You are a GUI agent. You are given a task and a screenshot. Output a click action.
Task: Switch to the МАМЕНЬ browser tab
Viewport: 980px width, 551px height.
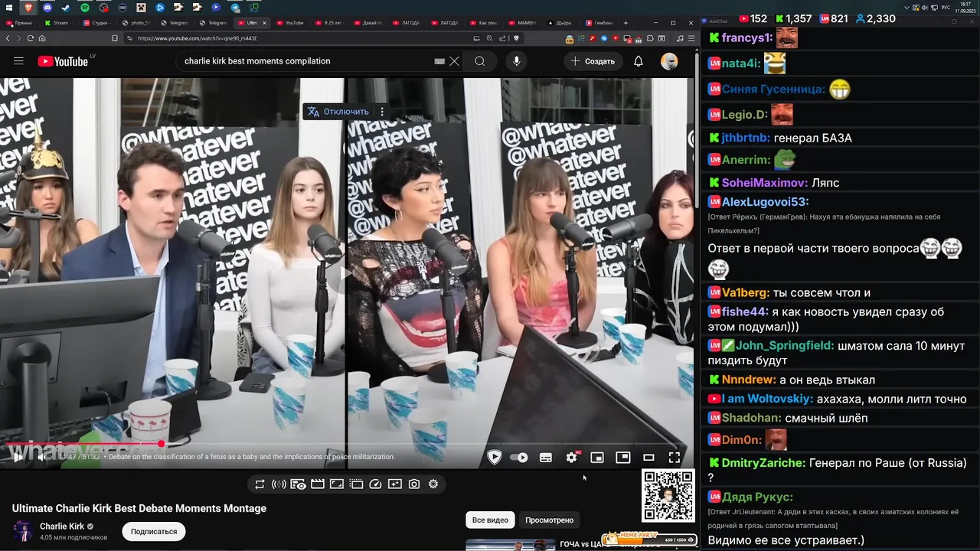coord(524,23)
